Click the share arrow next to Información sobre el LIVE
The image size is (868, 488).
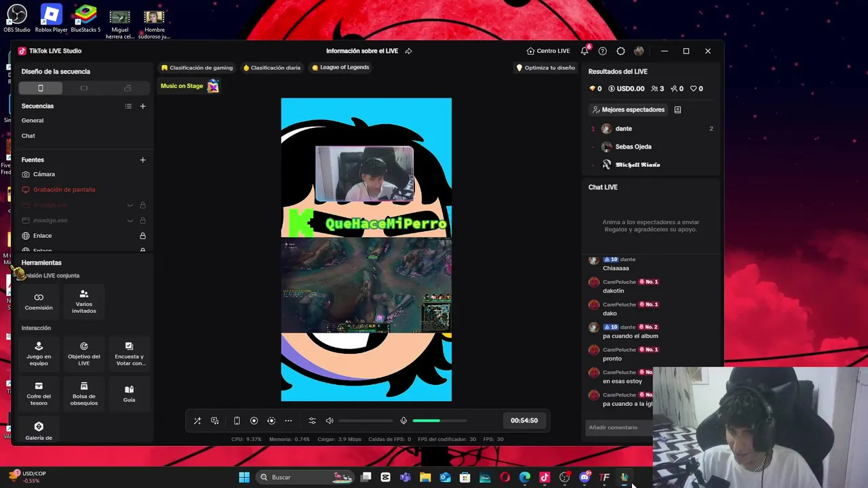click(x=408, y=51)
